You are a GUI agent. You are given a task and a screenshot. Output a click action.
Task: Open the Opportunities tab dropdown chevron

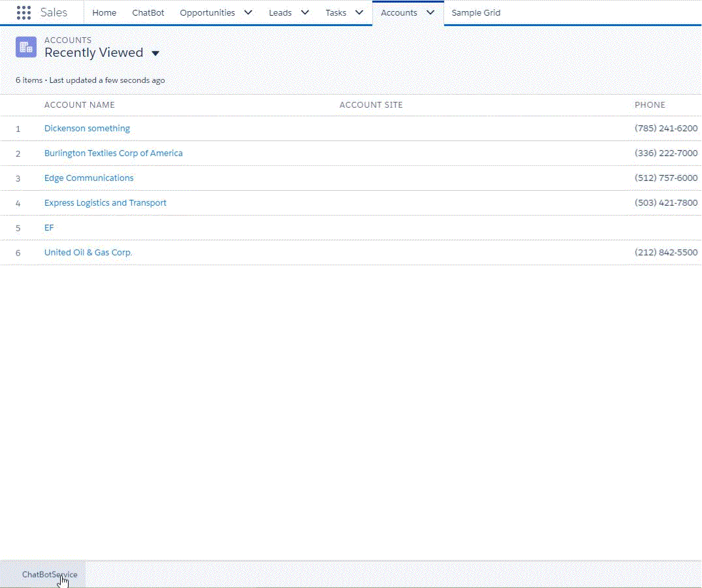[x=248, y=12]
